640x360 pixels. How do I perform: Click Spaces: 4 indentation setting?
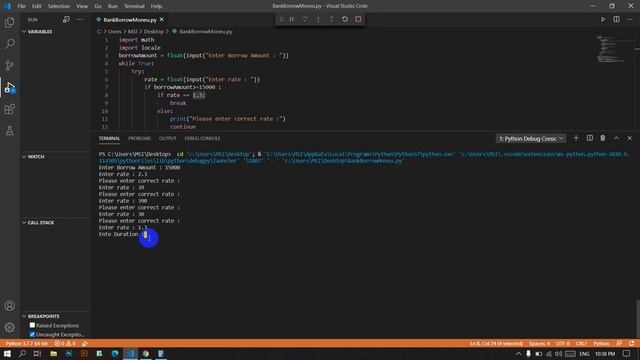pos(539,344)
